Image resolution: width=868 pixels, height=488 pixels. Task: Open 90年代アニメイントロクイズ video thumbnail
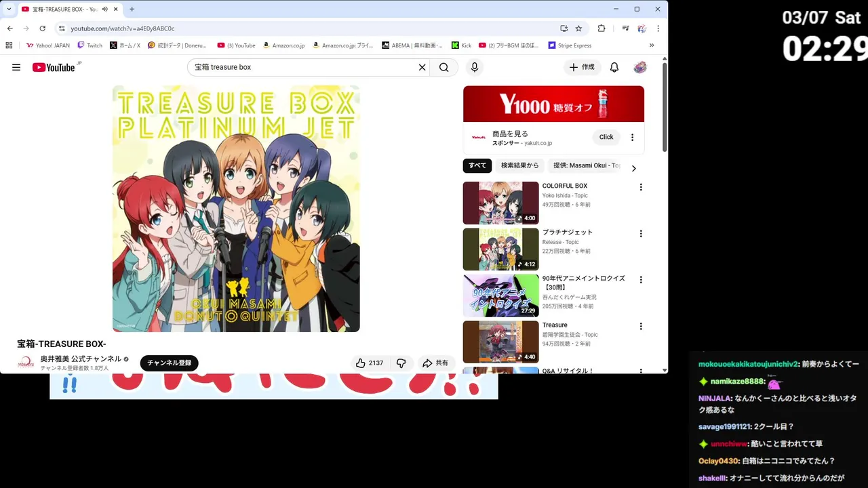point(501,296)
